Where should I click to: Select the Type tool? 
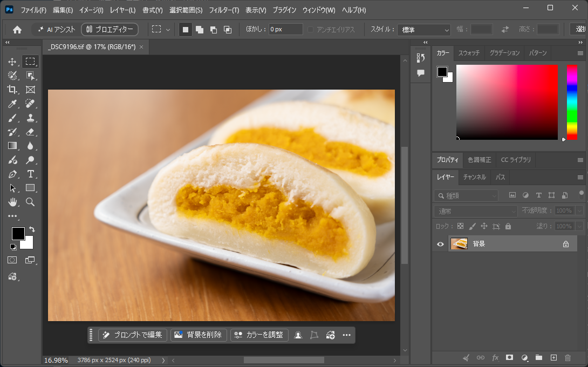point(30,174)
